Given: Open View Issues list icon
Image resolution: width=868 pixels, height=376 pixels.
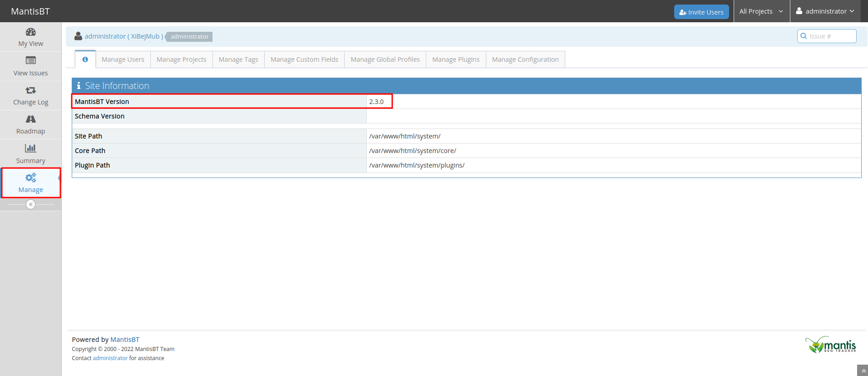Looking at the screenshot, I should click(x=30, y=60).
